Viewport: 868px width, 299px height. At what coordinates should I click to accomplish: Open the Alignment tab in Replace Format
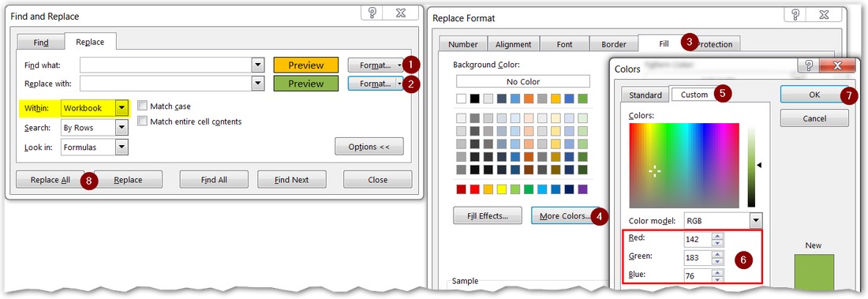click(x=513, y=44)
